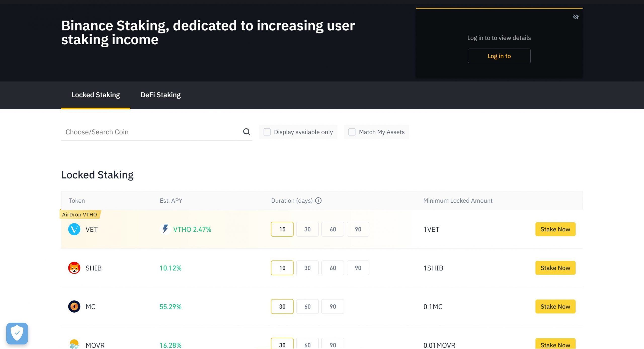The image size is (644, 349).
Task: Click Stake Now for MOVR
Action: click(555, 344)
